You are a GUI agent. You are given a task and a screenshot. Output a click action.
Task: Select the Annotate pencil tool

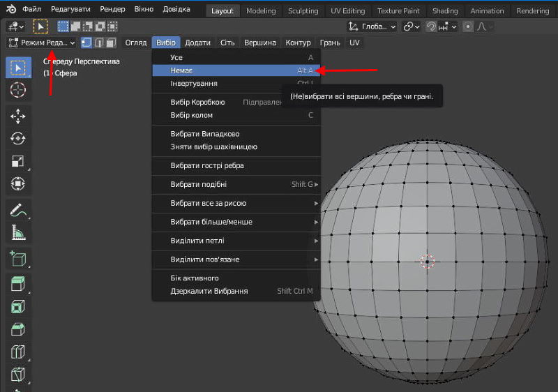[x=18, y=210]
